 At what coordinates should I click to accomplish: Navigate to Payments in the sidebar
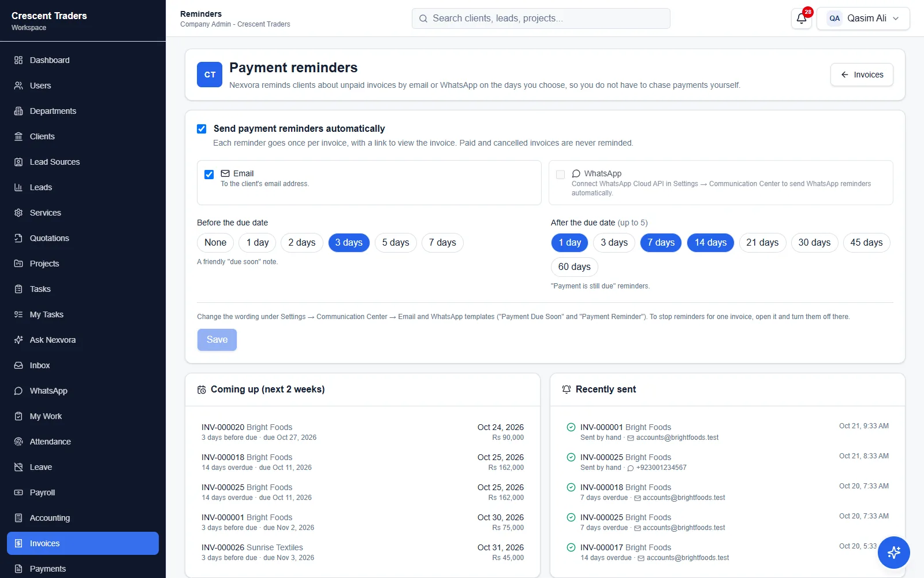point(83,569)
